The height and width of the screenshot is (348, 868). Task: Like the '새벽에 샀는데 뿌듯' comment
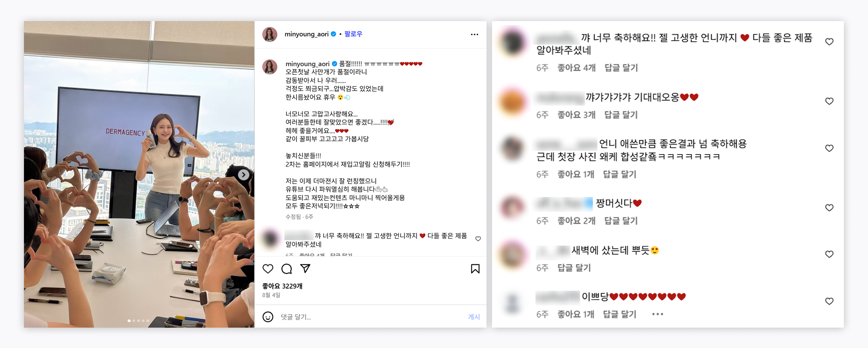coord(829,254)
